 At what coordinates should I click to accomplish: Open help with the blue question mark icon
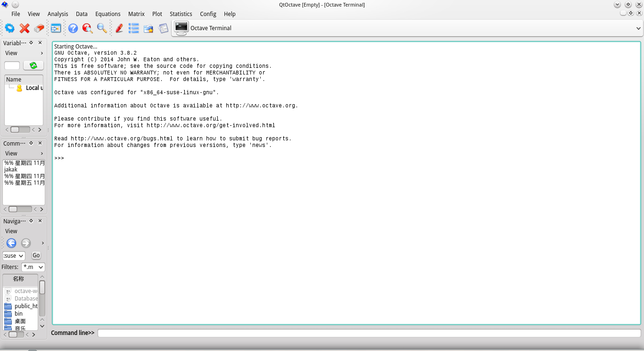click(73, 28)
